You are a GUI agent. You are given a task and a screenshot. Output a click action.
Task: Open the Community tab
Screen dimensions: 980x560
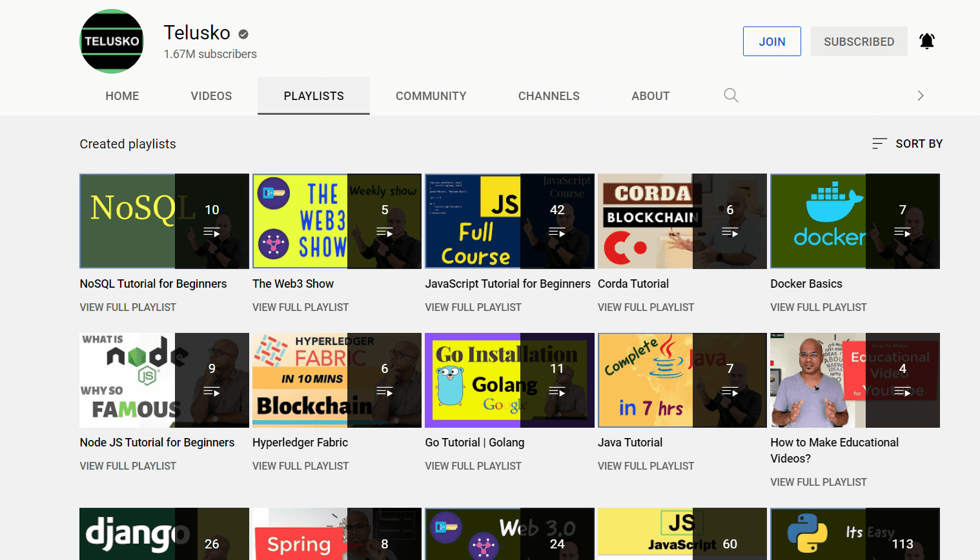click(x=431, y=96)
